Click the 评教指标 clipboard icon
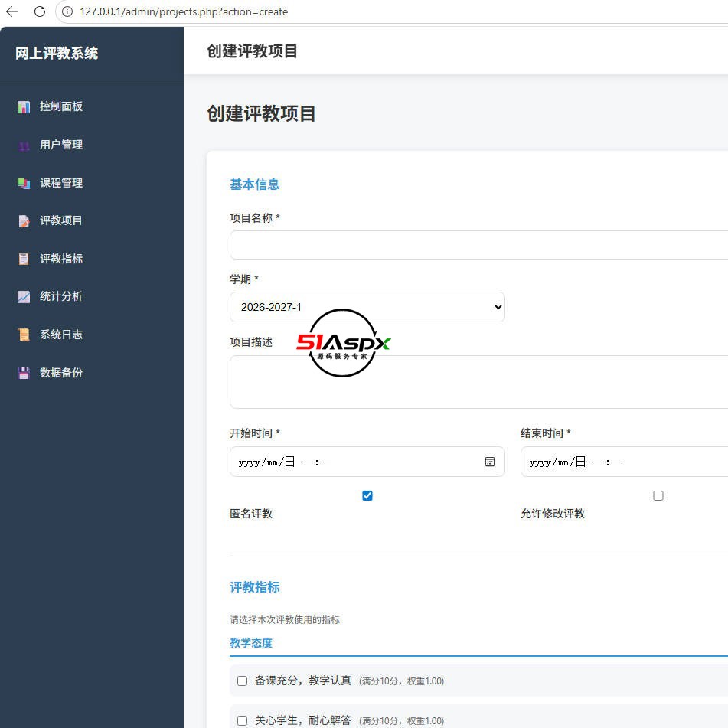728x728 pixels. [x=24, y=259]
